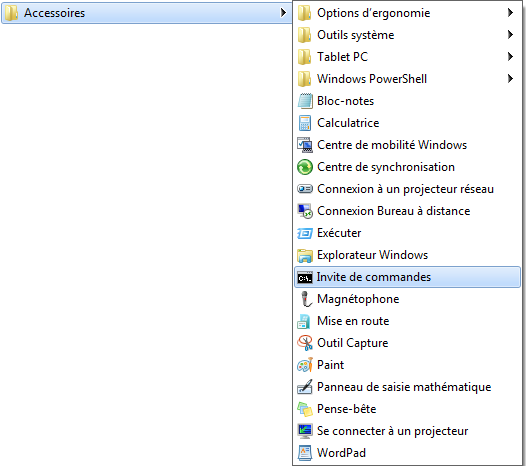
Task: Click the Tablet PC folder icon
Action: (x=305, y=57)
